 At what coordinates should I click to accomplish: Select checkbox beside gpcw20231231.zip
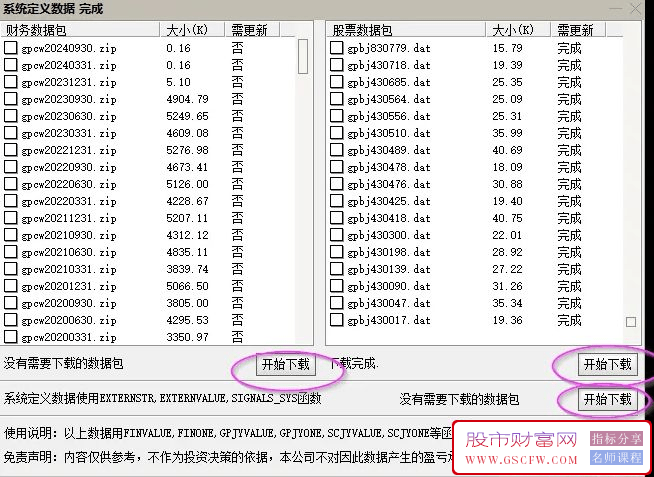click(11, 82)
